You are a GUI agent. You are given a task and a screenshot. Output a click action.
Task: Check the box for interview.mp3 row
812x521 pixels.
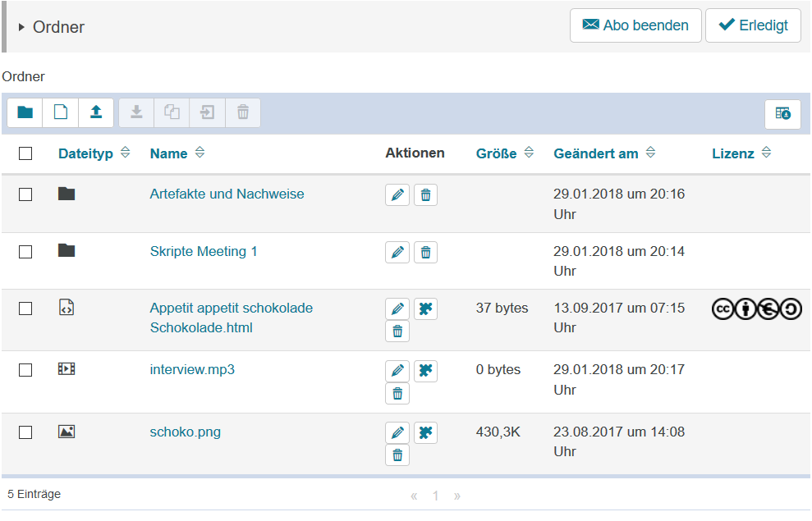25,370
